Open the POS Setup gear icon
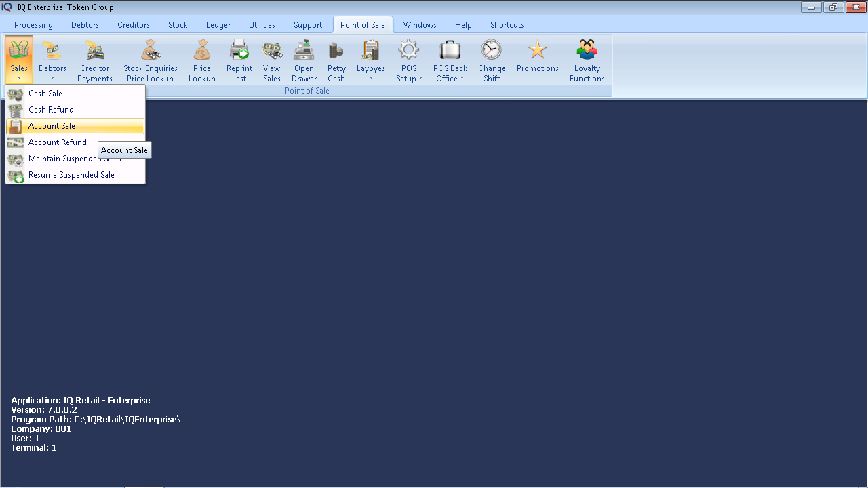Viewport: 868px width, 488px height. point(409,49)
